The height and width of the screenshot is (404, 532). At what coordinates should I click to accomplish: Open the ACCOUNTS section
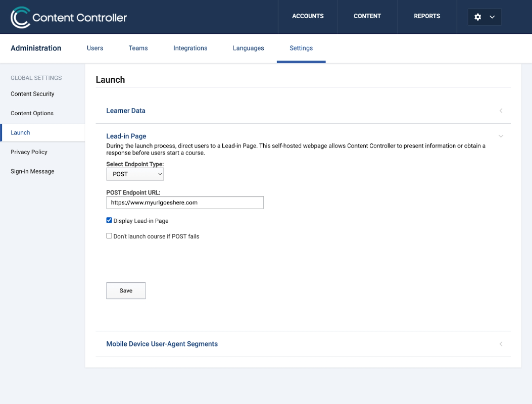coord(308,16)
